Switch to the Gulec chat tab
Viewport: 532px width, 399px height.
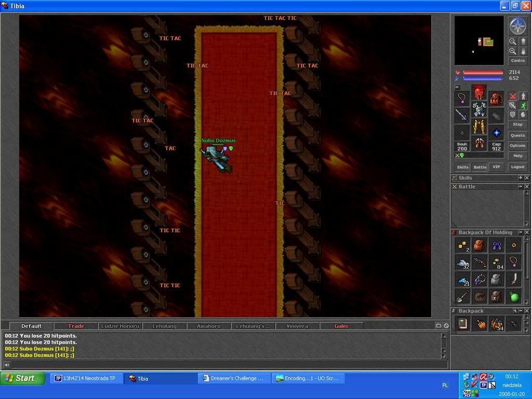click(x=341, y=326)
